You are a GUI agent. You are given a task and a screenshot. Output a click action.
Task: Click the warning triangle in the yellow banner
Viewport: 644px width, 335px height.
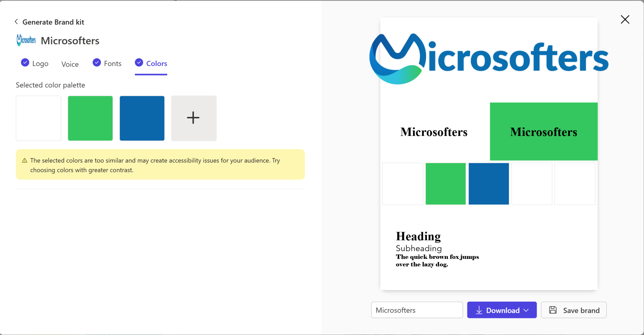click(x=25, y=160)
